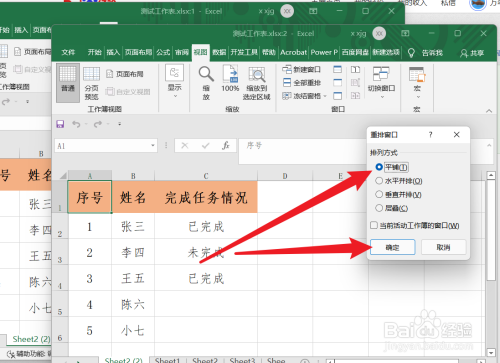This screenshot has width=500, height=363.
Task: Open the Zoom (缩放) magnifier dialog
Action: pyautogui.click(x=206, y=82)
